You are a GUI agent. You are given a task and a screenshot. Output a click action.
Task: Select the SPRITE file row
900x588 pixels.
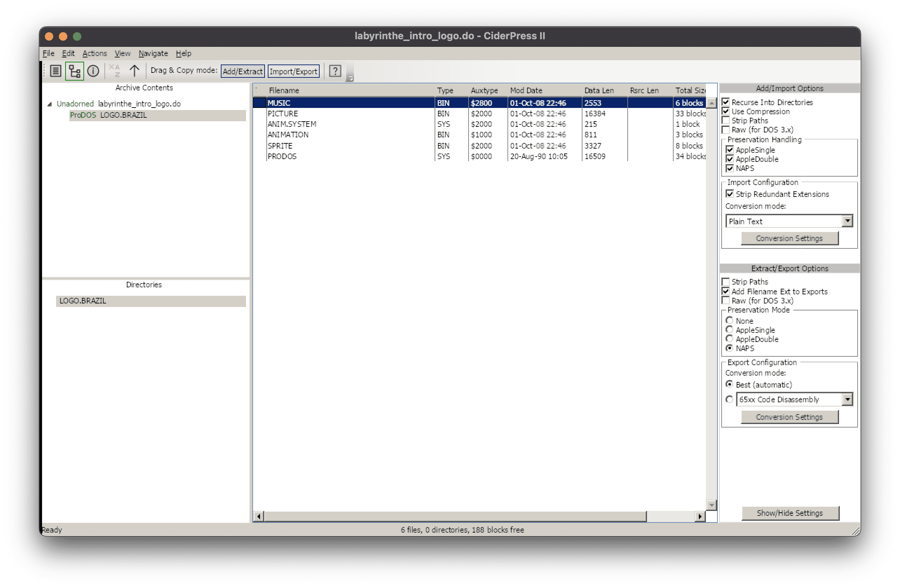(479, 145)
